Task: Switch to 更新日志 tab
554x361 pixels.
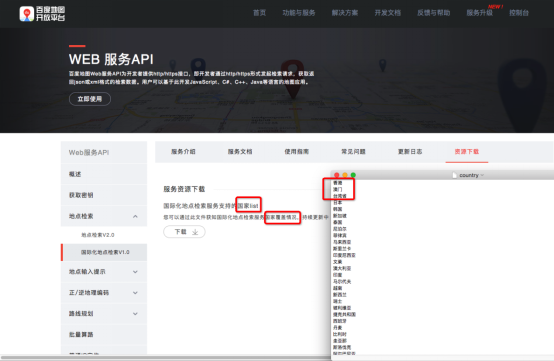Action: coord(410,152)
